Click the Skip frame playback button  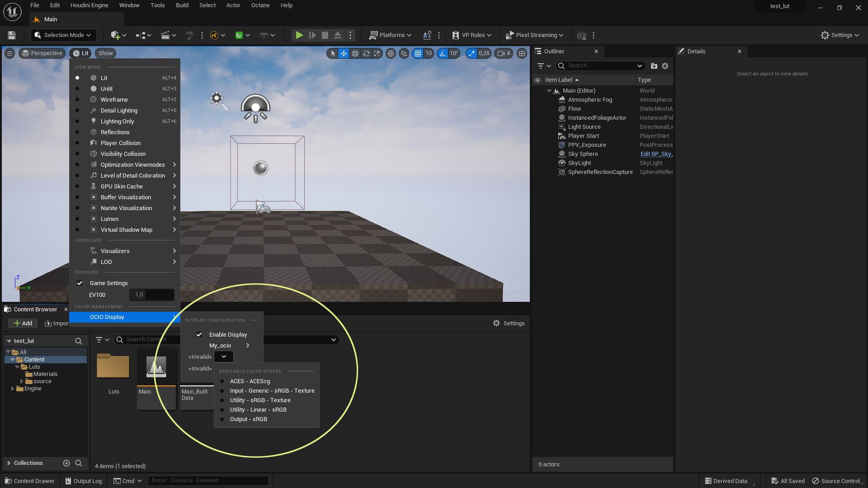click(312, 35)
